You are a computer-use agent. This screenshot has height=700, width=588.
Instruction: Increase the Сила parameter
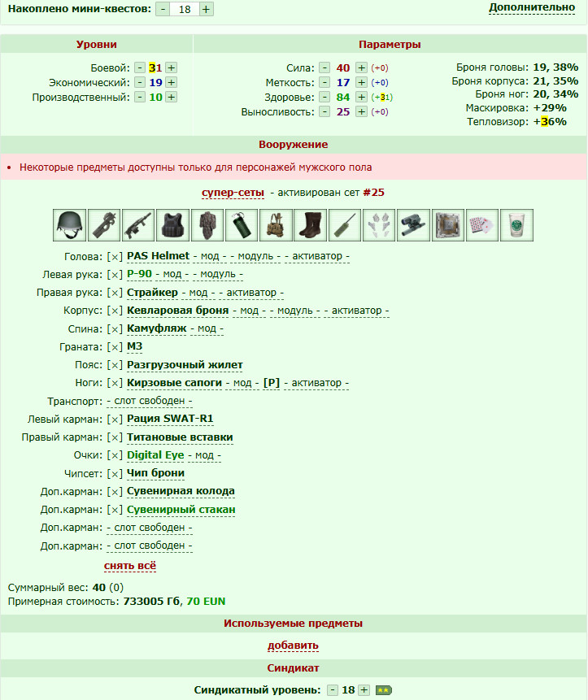(361, 67)
